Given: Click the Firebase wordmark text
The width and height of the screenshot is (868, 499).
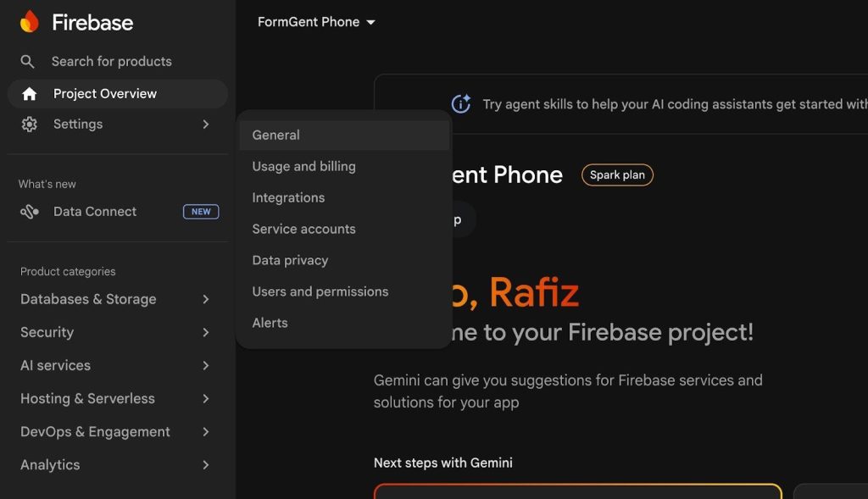Looking at the screenshot, I should pyautogui.click(x=92, y=23).
